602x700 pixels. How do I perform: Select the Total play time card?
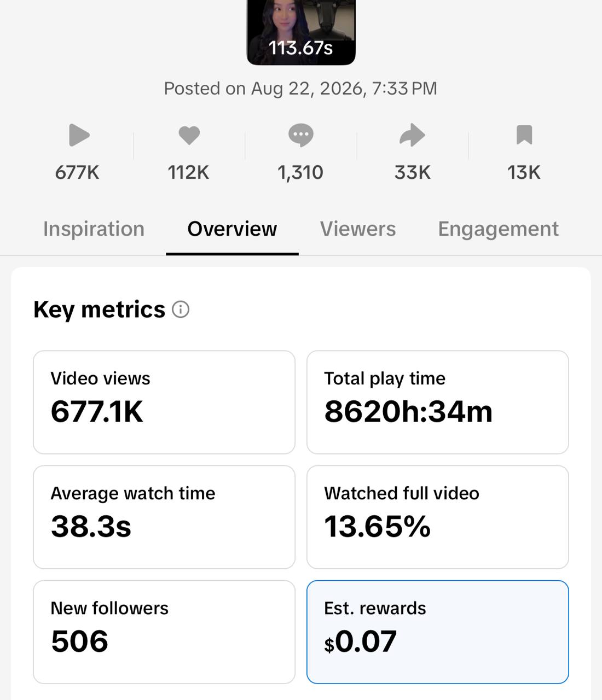click(438, 402)
